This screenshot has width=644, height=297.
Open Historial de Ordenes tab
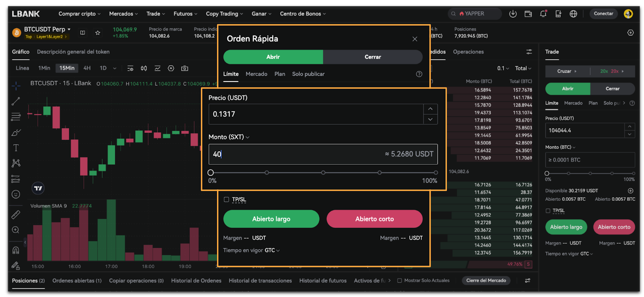(196, 280)
